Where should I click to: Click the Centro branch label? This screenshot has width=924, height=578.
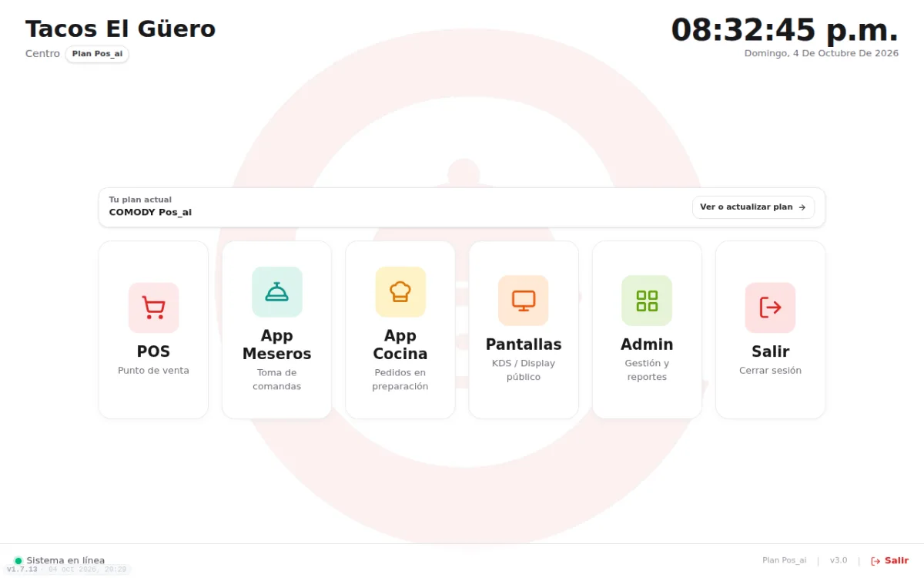[x=42, y=54]
